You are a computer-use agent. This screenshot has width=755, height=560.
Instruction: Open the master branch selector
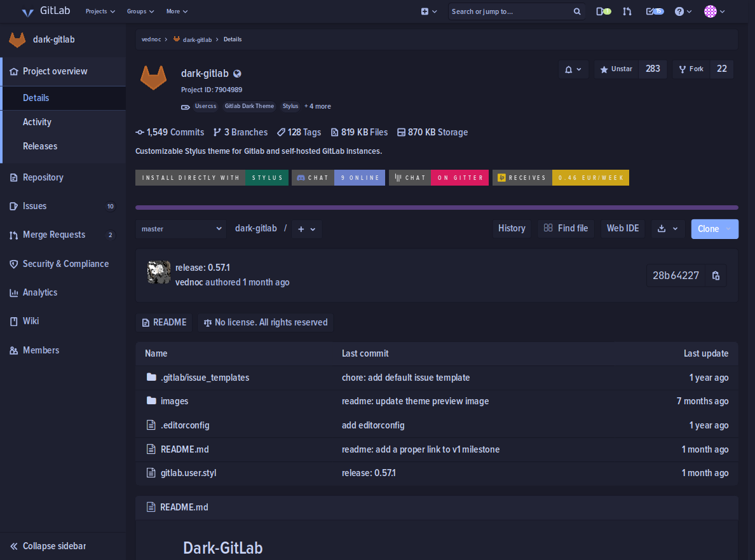pos(180,229)
